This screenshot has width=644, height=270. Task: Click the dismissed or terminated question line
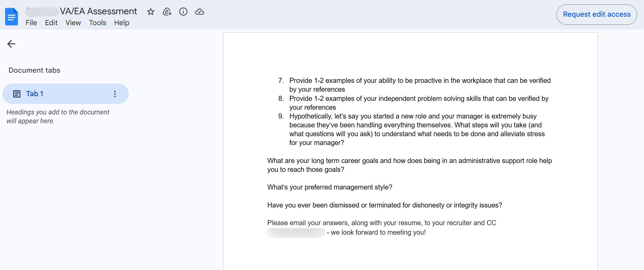pyautogui.click(x=385, y=205)
